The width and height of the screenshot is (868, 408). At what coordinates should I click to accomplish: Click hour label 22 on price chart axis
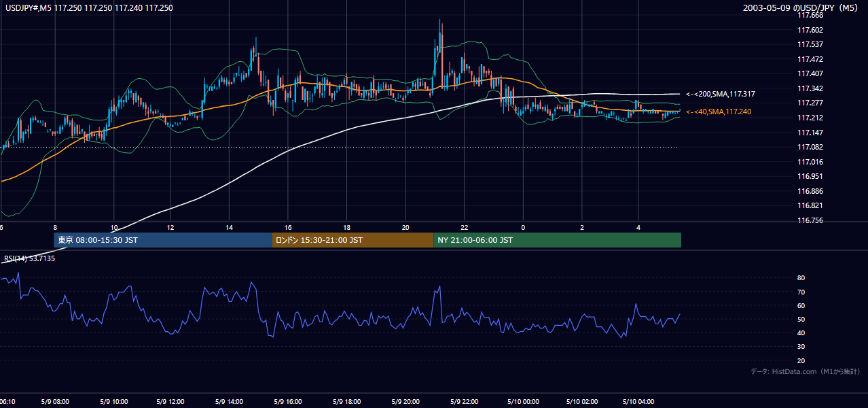pyautogui.click(x=463, y=227)
